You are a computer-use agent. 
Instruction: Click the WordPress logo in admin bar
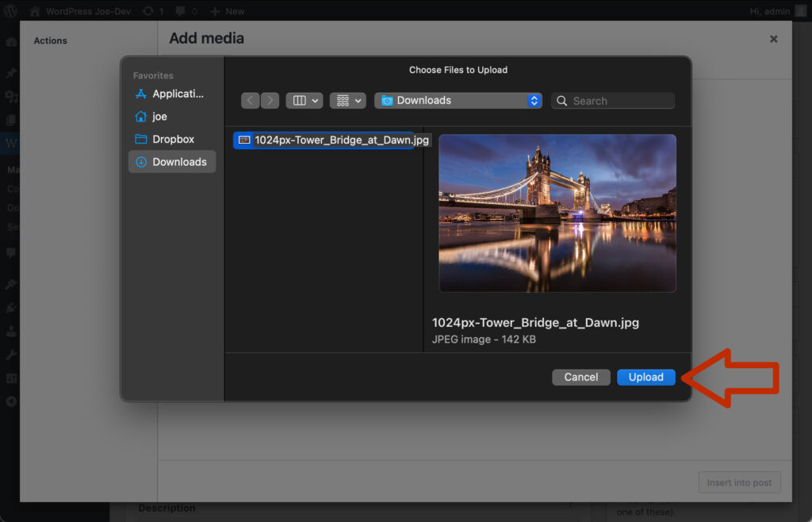coord(11,11)
